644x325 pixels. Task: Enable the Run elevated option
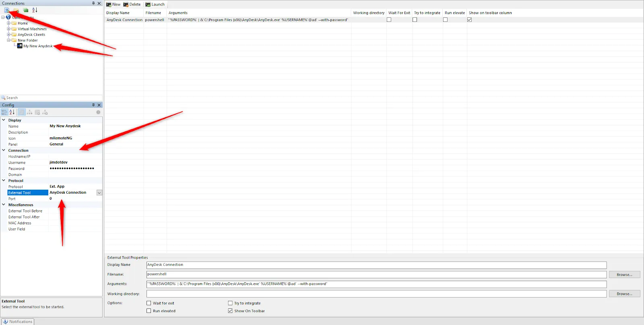[149, 311]
